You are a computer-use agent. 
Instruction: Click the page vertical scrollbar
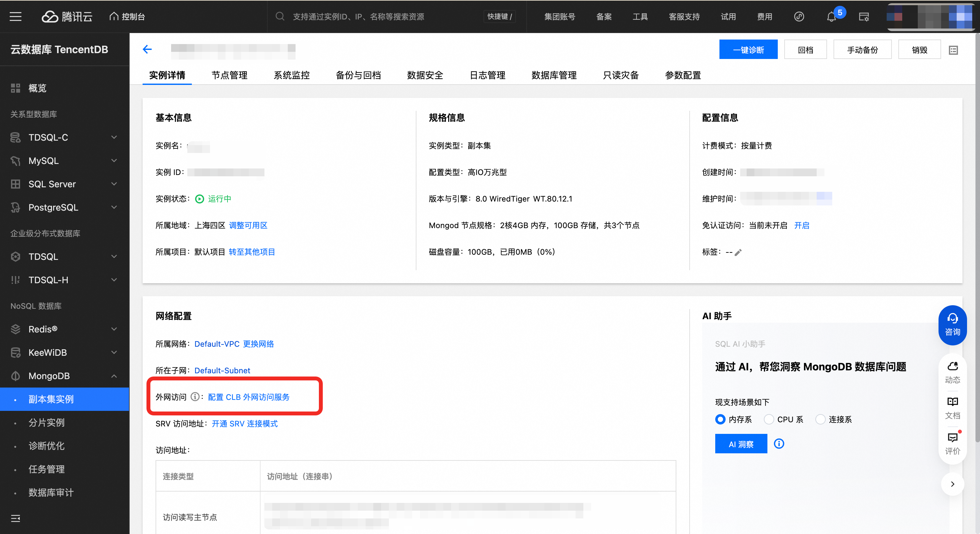click(977, 238)
